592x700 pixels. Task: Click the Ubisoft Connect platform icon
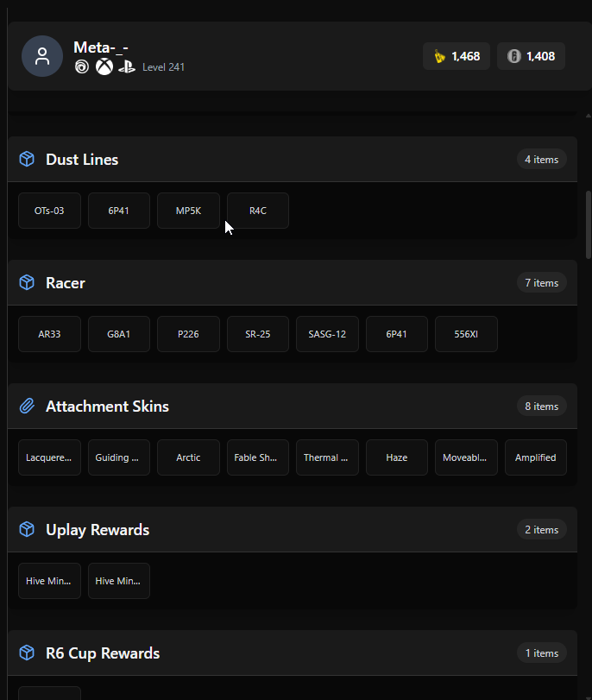[x=82, y=67]
